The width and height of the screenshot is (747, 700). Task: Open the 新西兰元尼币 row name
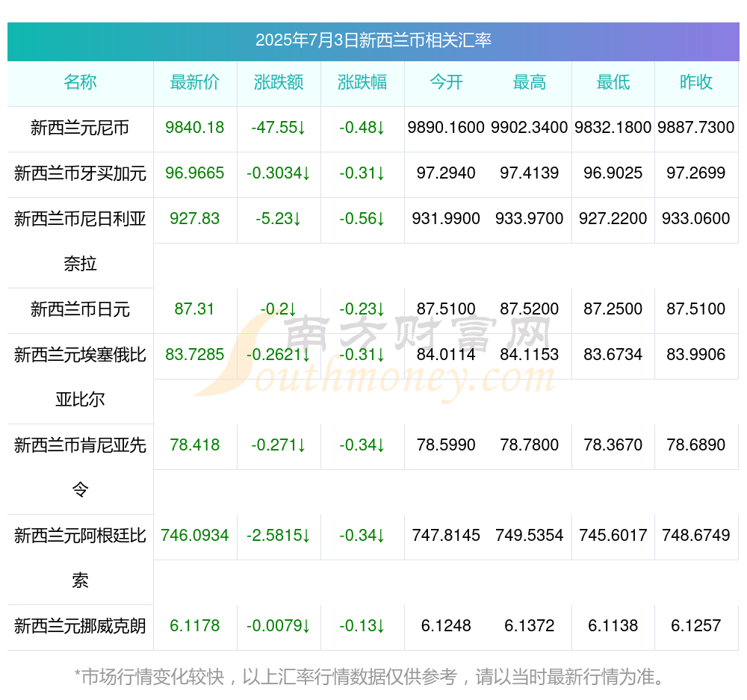[x=80, y=128]
